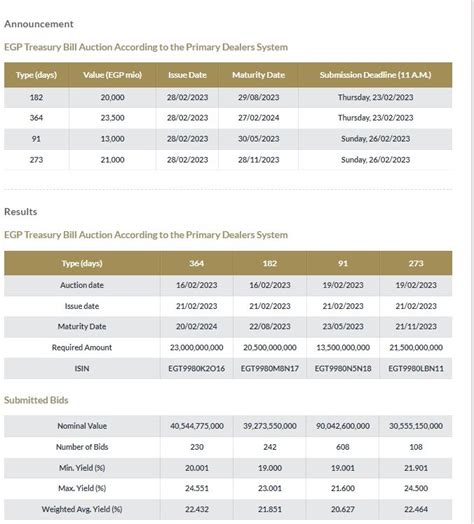Screen dimensions: 474x524
Task: Click the 273 column header in Results
Action: point(416,263)
